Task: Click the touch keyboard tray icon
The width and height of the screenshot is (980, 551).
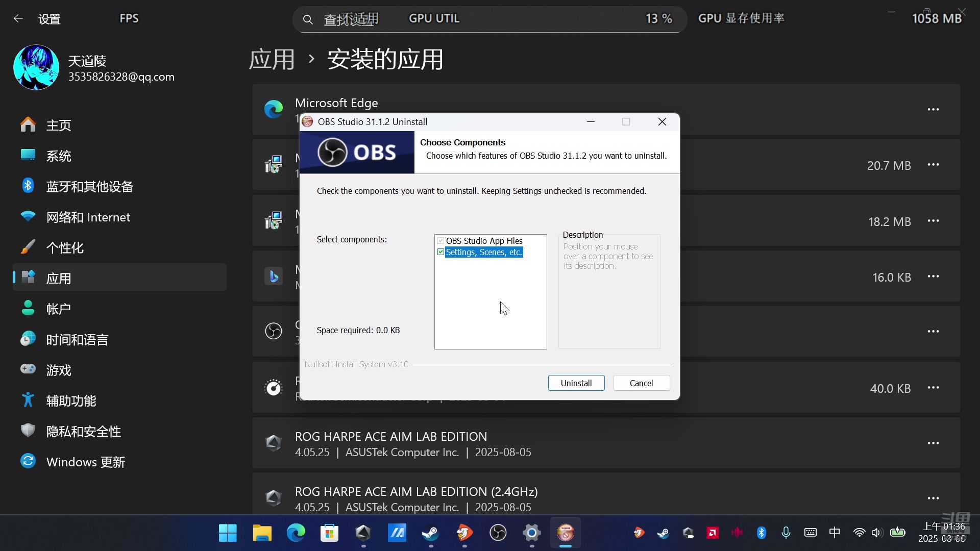Action: 810,533
